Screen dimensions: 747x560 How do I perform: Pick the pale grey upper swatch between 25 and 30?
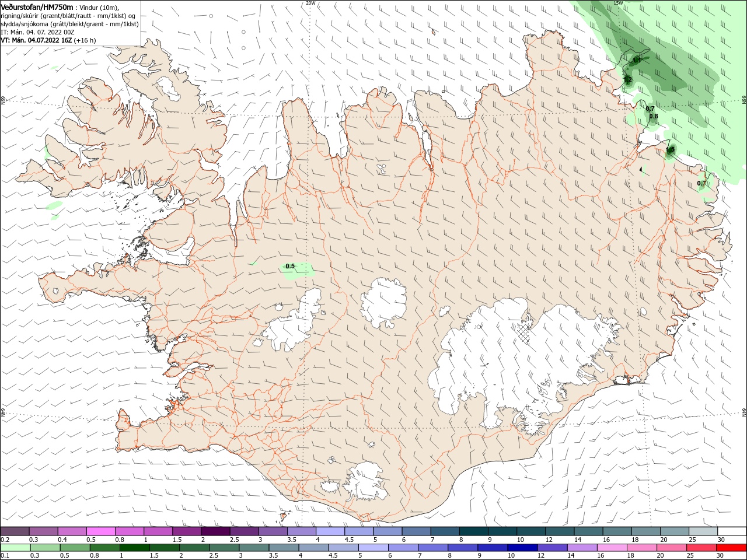click(704, 531)
